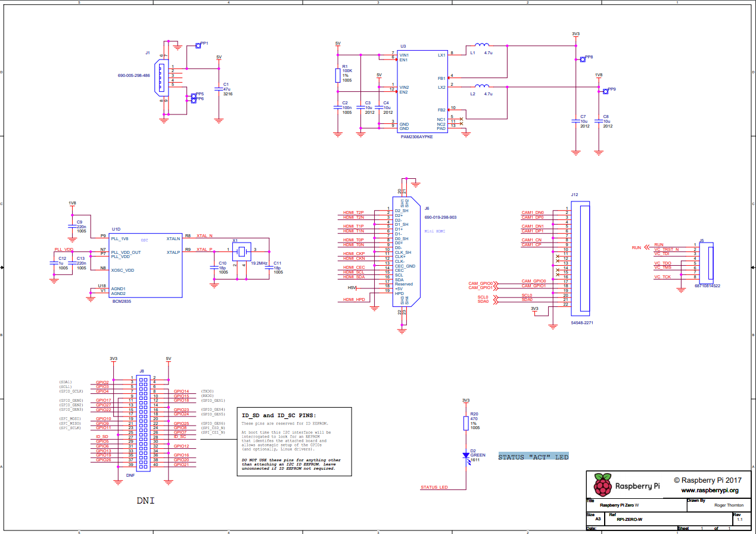Select the VC_TRST_N net label
The height and width of the screenshot is (534, 756).
(x=667, y=249)
